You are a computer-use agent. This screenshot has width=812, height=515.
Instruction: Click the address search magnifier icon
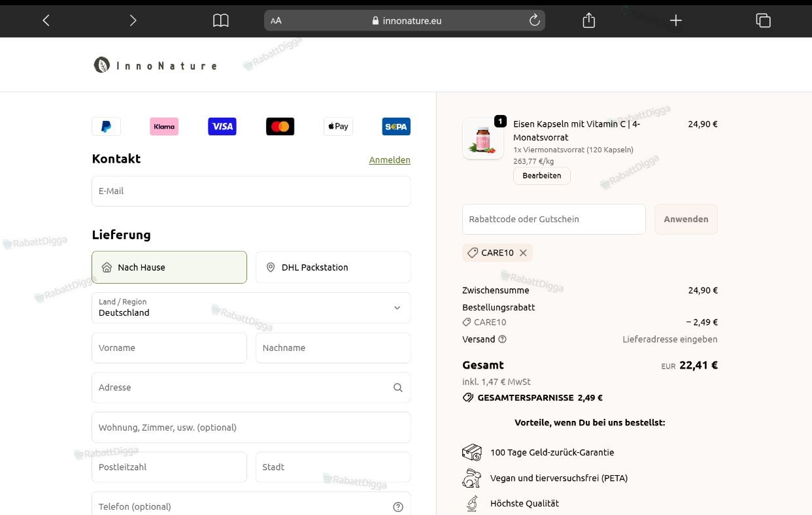click(x=398, y=388)
